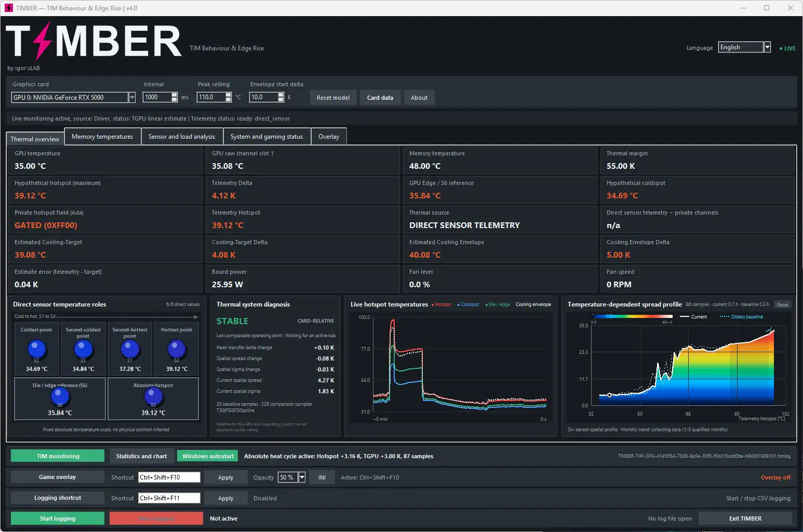Click the Cooling envelope legend entry
Viewport: 803px width, 532px height.
click(533, 304)
